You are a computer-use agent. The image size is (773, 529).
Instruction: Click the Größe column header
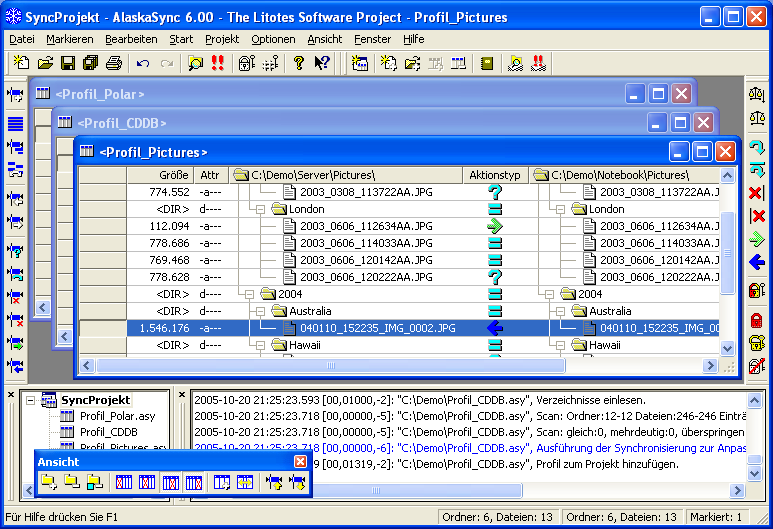160,175
